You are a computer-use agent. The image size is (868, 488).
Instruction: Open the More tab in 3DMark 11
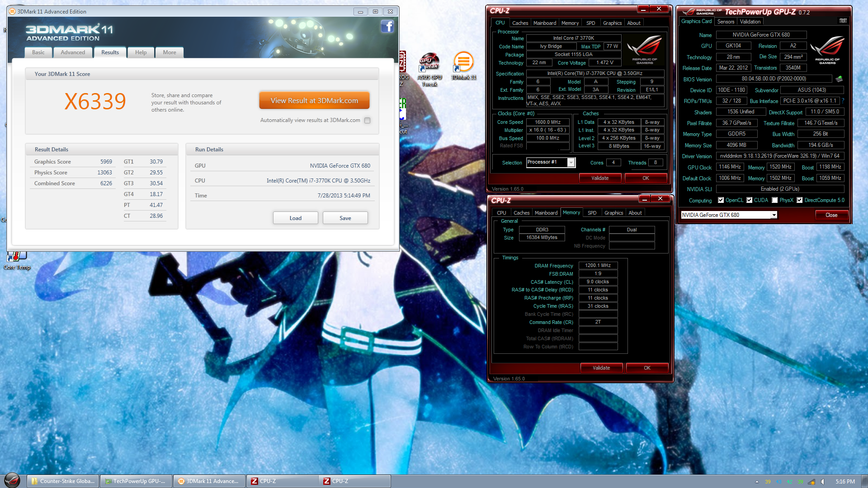(x=170, y=52)
